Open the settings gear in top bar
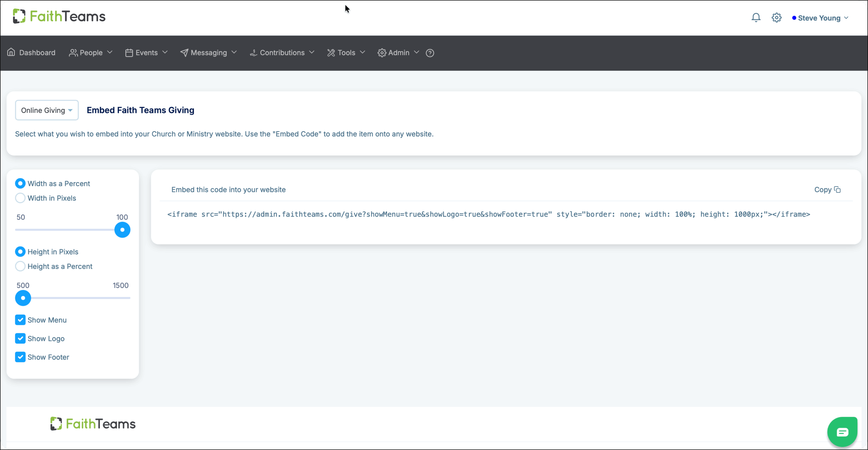This screenshot has width=868, height=450. click(776, 17)
